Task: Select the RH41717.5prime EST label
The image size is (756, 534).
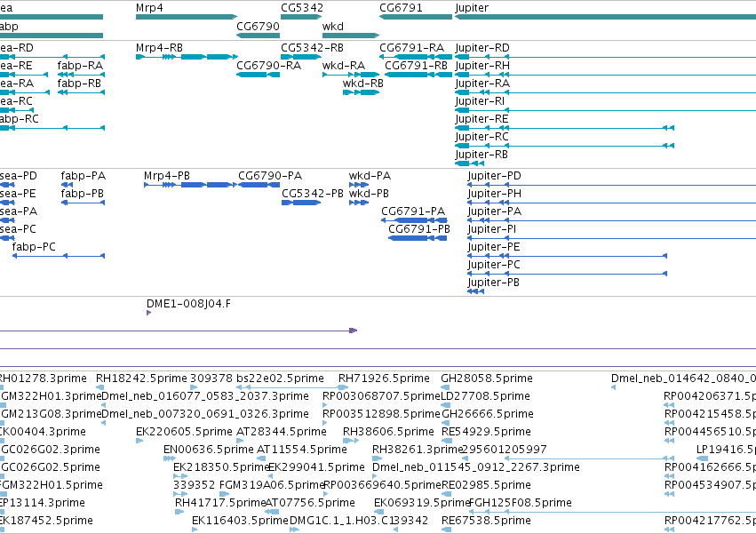Action: pyautogui.click(x=220, y=503)
